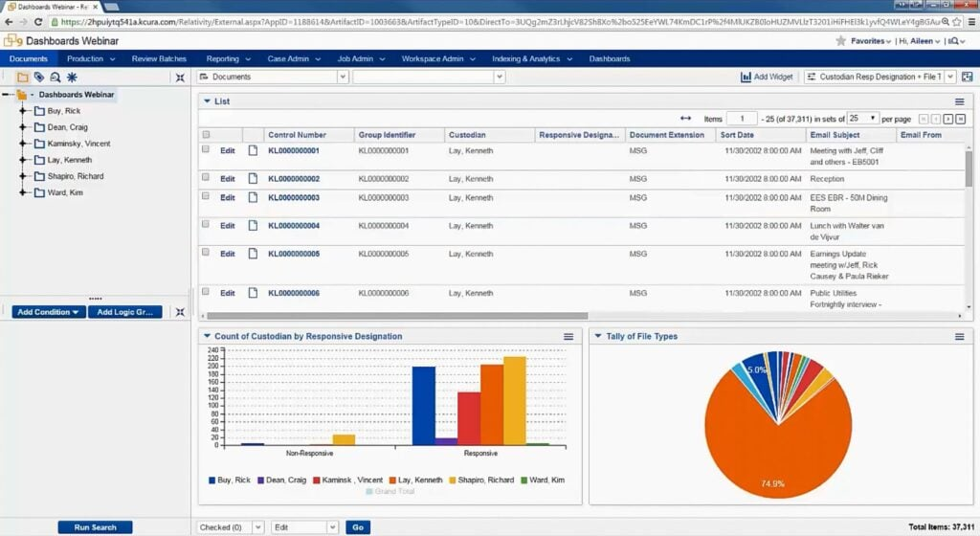
Task: Open the Reporting menu
Action: tap(228, 58)
